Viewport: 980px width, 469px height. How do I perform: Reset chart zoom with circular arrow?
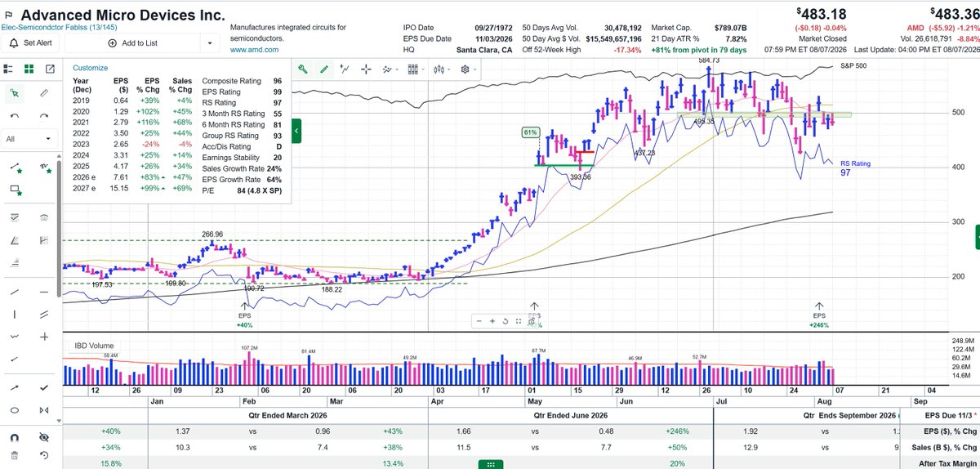[506, 321]
